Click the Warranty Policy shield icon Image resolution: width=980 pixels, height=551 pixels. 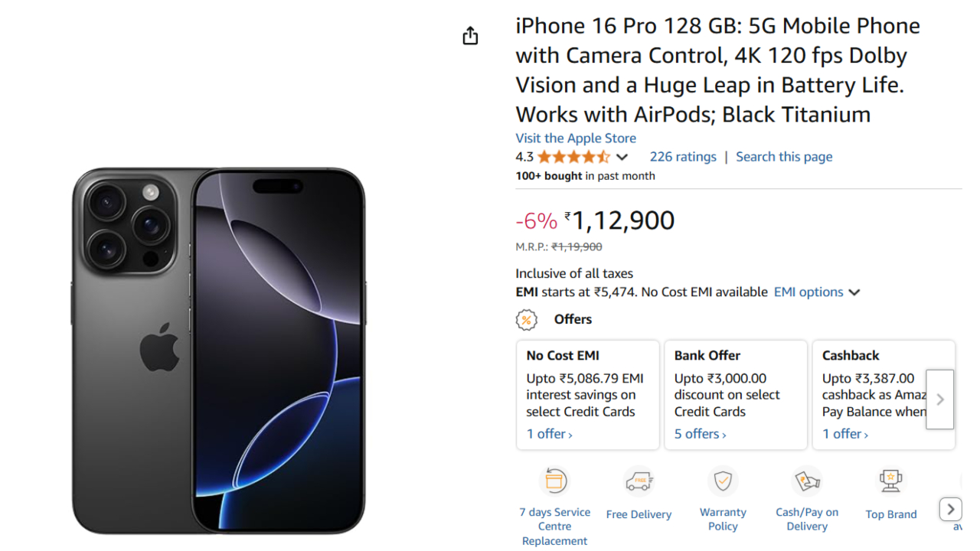[723, 481]
